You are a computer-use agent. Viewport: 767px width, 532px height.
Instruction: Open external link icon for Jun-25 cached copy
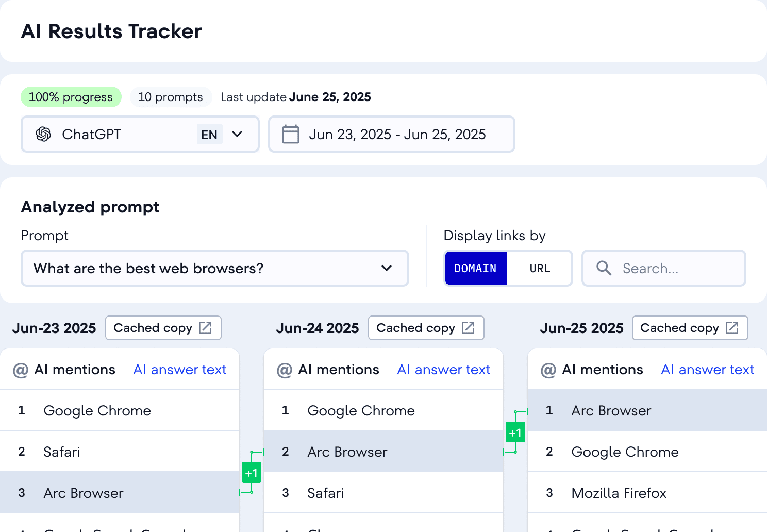pyautogui.click(x=732, y=328)
